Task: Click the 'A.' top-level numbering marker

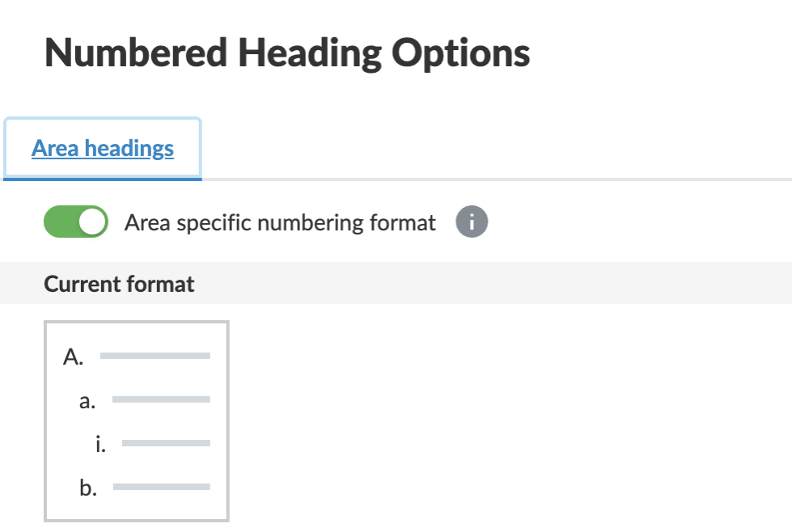Action: tap(73, 357)
